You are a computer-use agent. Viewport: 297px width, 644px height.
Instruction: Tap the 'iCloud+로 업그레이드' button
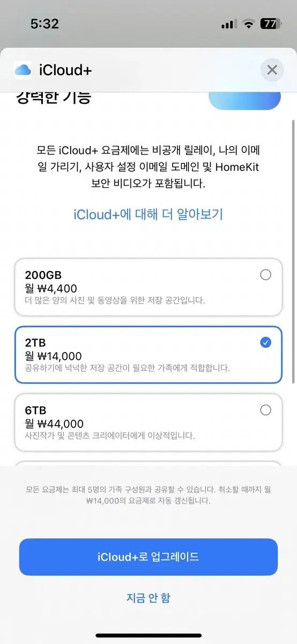point(148,557)
